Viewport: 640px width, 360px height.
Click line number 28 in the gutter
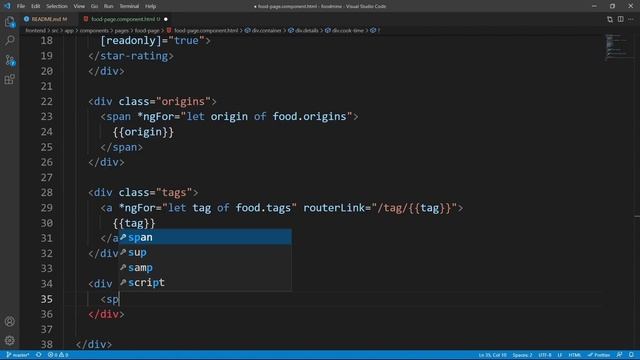click(47, 192)
